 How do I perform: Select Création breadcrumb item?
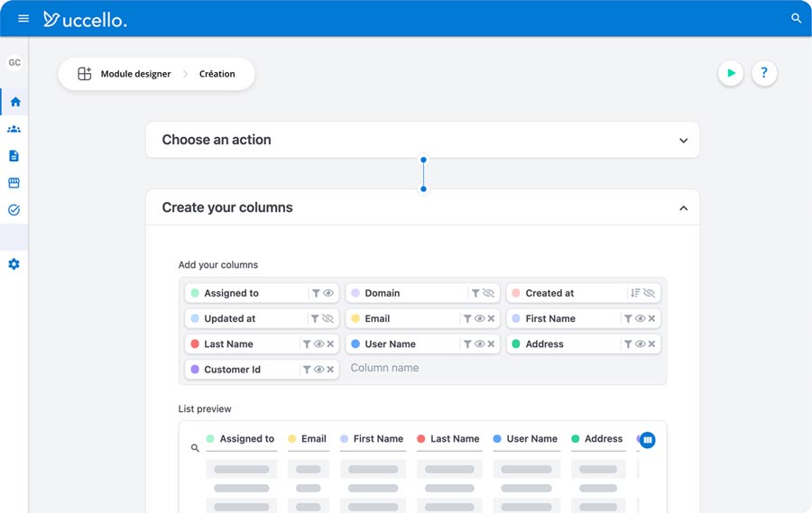point(217,74)
